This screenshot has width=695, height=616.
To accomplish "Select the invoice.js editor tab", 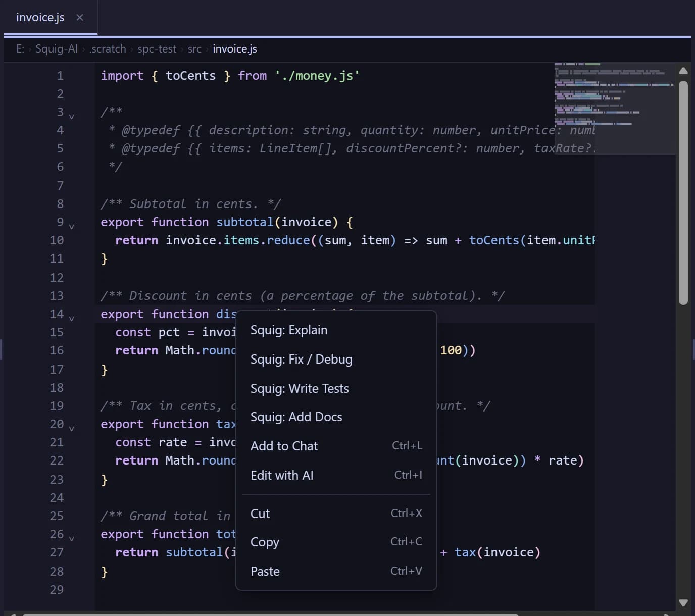I will click(x=51, y=17).
